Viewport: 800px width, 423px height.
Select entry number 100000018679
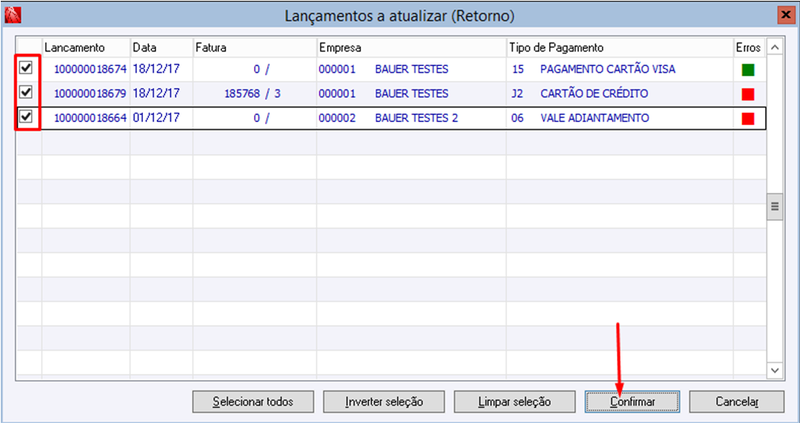[90, 93]
